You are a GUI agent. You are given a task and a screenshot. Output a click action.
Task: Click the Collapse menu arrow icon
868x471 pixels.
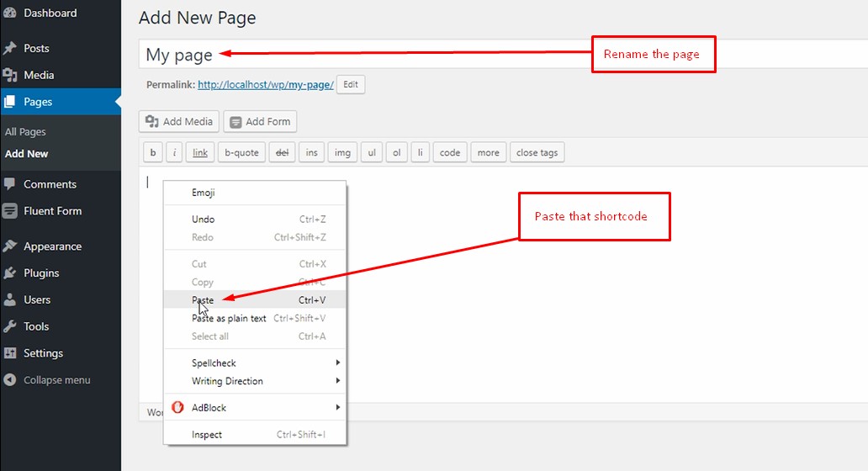tap(9, 379)
